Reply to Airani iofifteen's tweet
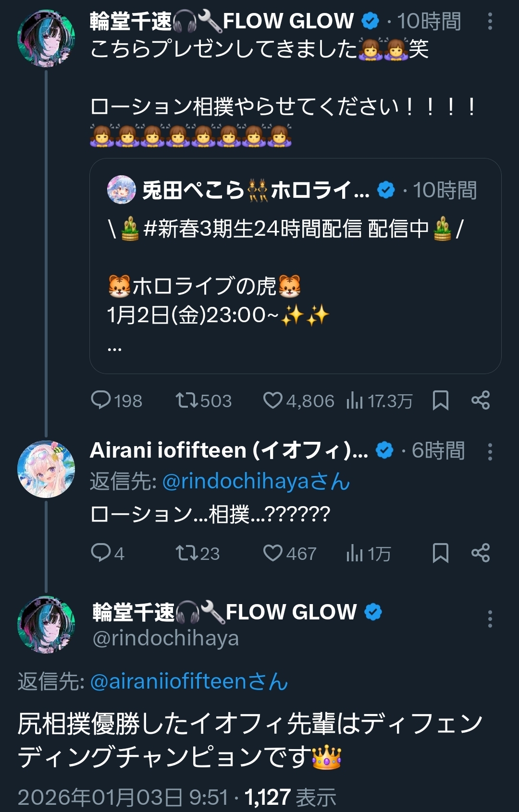This screenshot has width=519, height=812. coord(101,553)
